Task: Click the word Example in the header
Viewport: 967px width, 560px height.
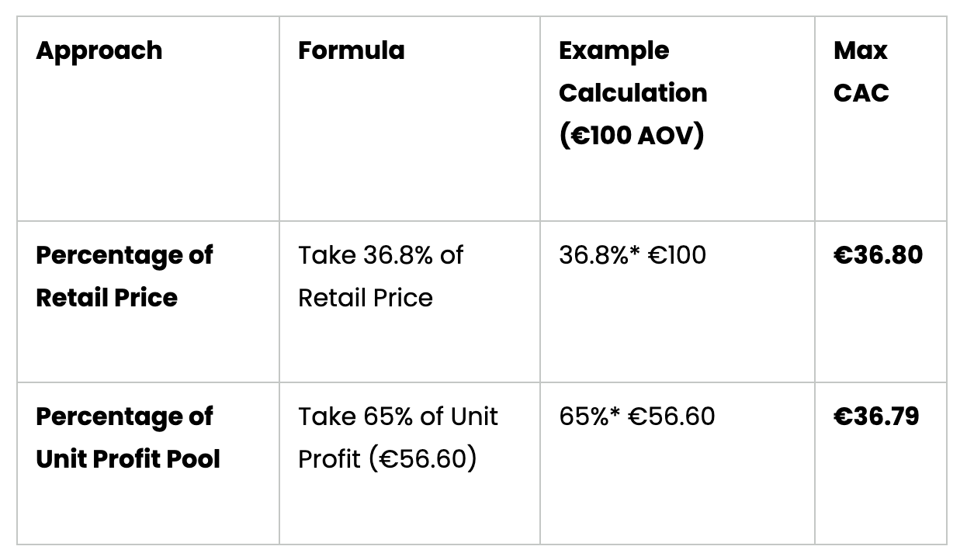Action: point(614,51)
